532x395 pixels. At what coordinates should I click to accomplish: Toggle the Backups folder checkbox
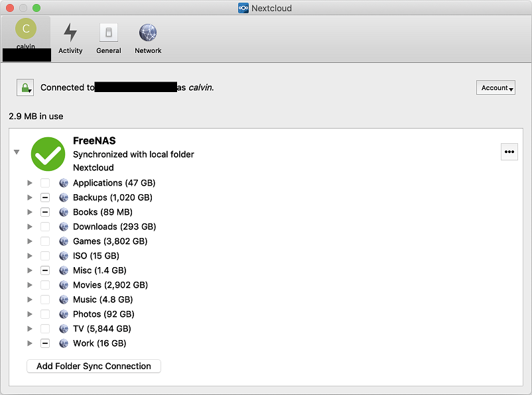pyautogui.click(x=45, y=197)
